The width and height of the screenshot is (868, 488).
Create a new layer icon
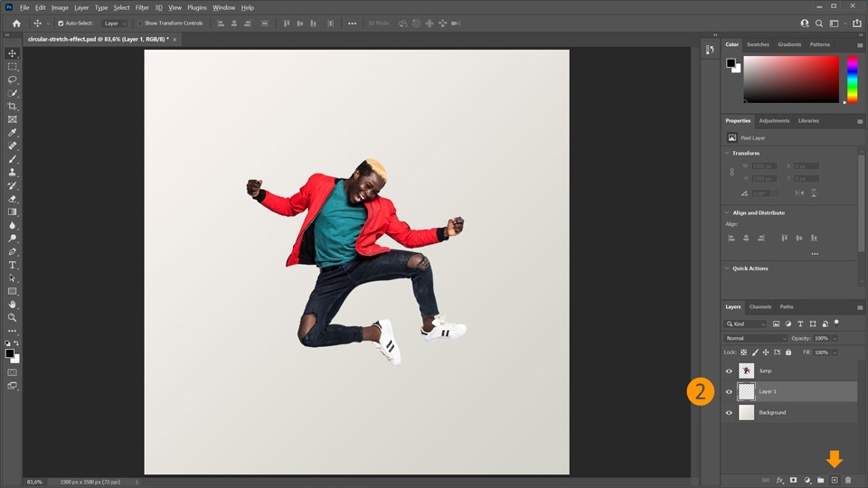pyautogui.click(x=835, y=480)
